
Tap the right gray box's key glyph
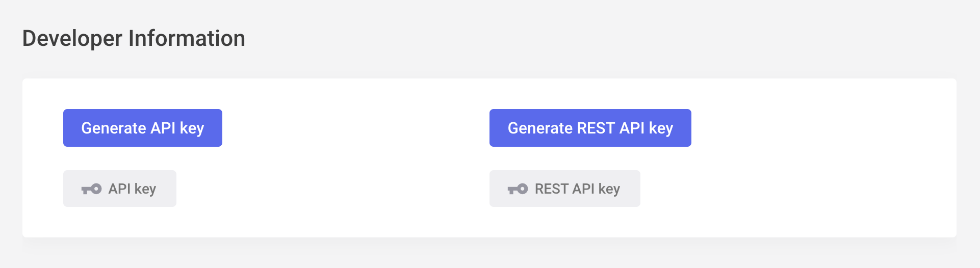coord(518,189)
